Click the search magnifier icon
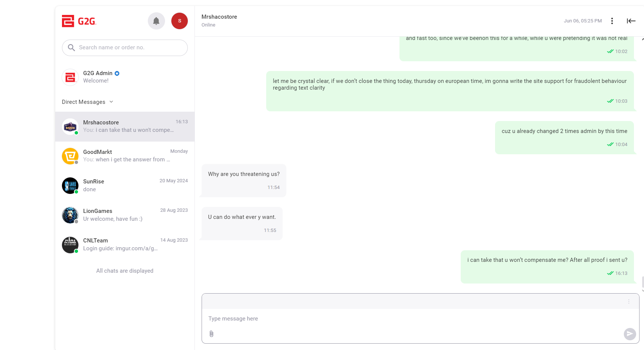644x350 pixels. point(71,47)
